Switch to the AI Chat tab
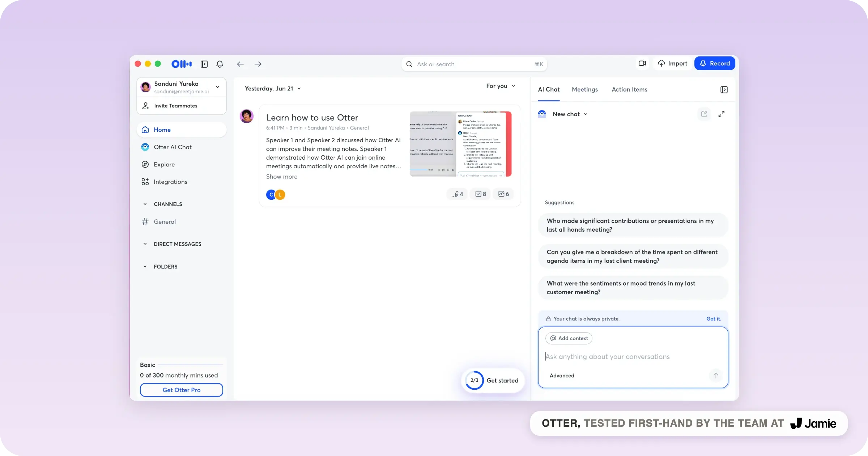The width and height of the screenshot is (868, 456). (549, 89)
